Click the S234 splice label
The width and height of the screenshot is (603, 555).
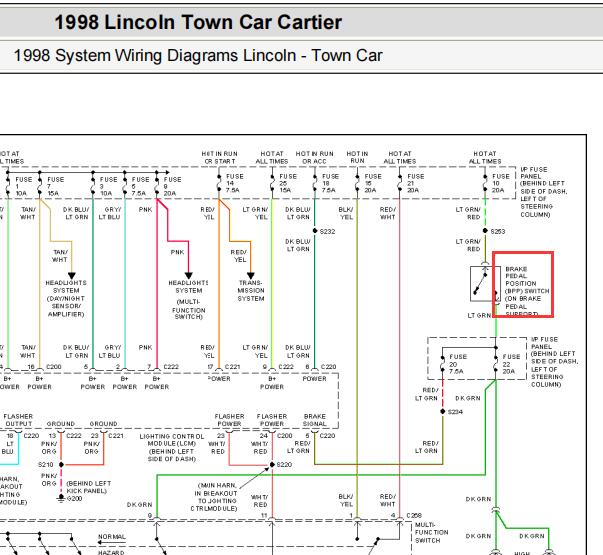pyautogui.click(x=455, y=412)
